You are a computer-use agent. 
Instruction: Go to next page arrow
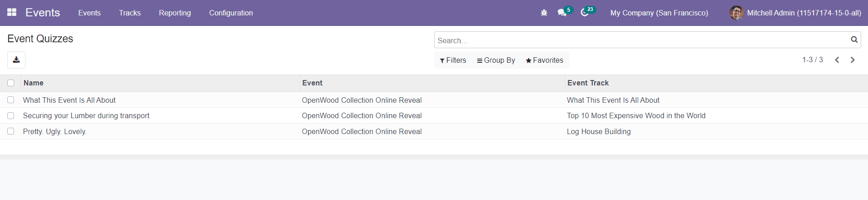(853, 60)
